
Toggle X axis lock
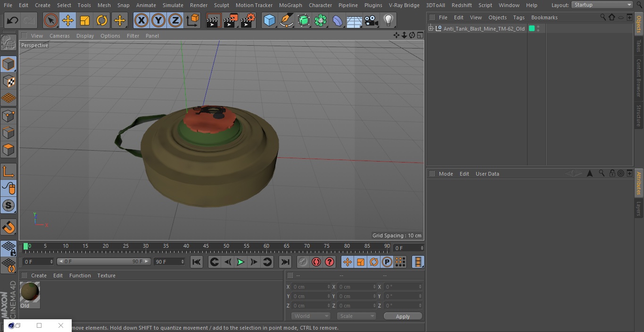[141, 20]
